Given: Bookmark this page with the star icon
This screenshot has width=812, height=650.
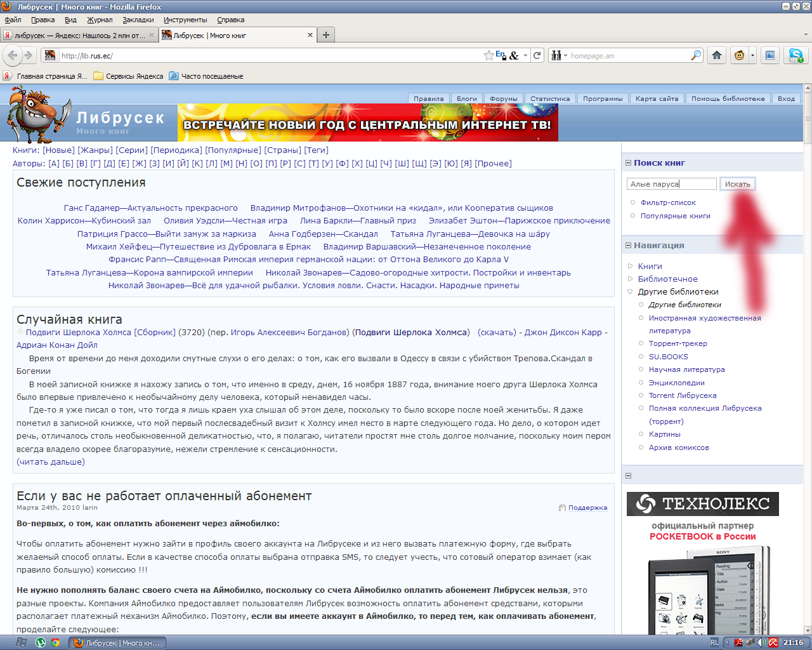Looking at the screenshot, I should click(x=488, y=55).
